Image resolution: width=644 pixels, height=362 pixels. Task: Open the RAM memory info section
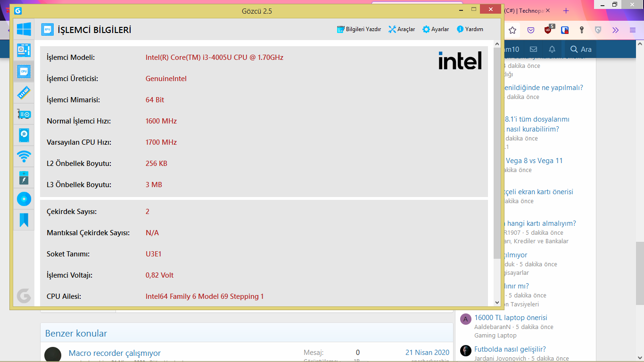point(24,92)
